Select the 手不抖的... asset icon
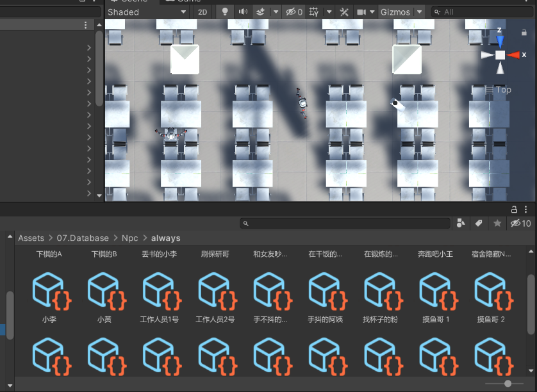This screenshot has width=537, height=392. click(x=272, y=291)
